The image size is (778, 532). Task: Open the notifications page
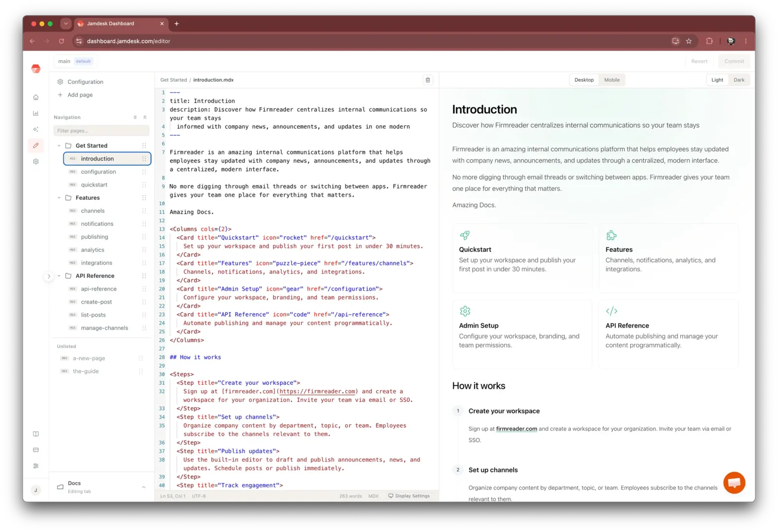(107, 224)
